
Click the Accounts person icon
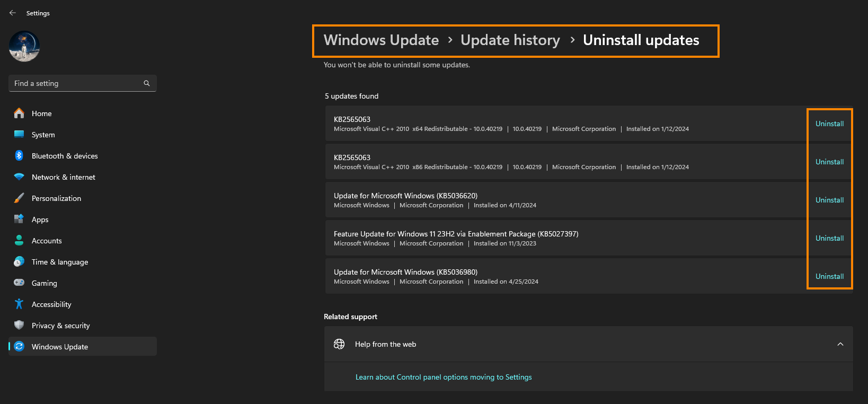tap(19, 240)
